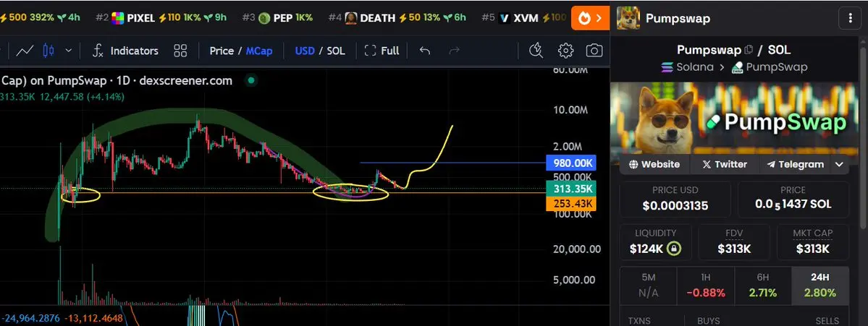Open trending token #5 XVM
This screenshot has width=868, height=326.
523,17
